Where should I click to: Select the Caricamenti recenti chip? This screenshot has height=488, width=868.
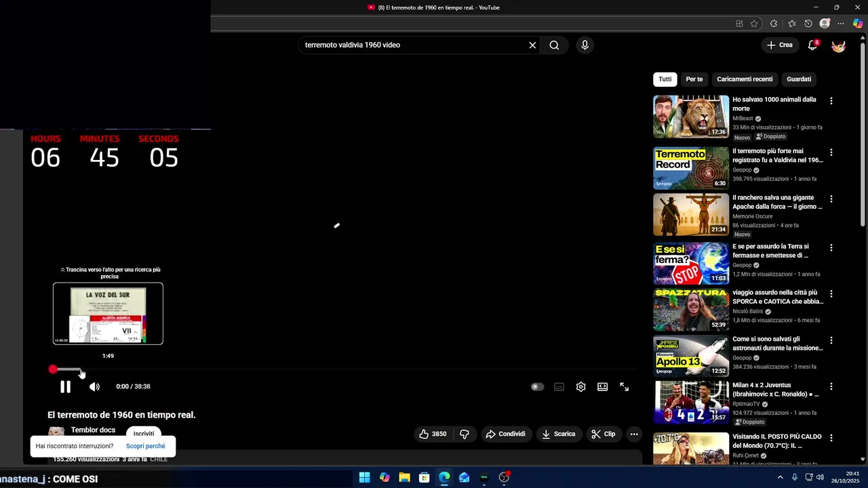(745, 79)
